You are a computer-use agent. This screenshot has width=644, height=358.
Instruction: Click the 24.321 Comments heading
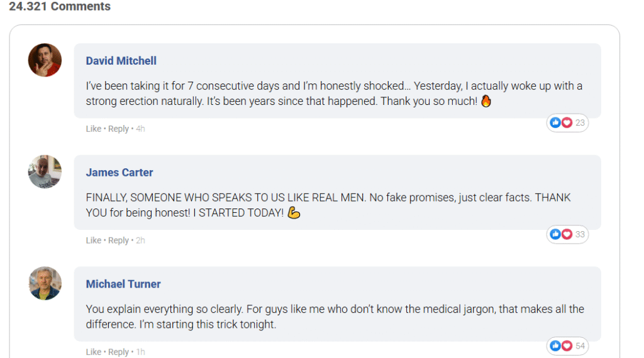pyautogui.click(x=60, y=7)
